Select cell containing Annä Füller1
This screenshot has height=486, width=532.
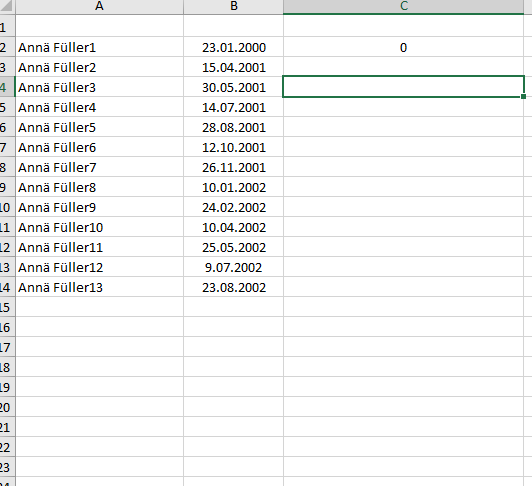(x=99, y=47)
